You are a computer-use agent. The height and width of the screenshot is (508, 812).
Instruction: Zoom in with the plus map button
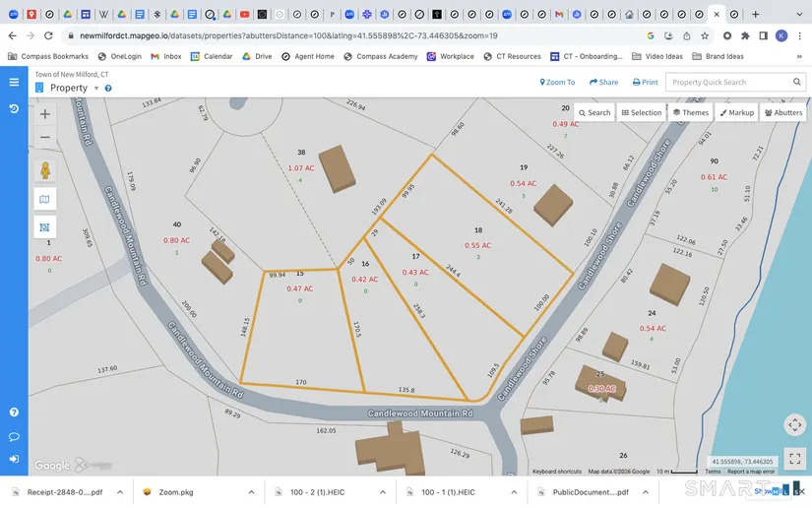[45, 114]
